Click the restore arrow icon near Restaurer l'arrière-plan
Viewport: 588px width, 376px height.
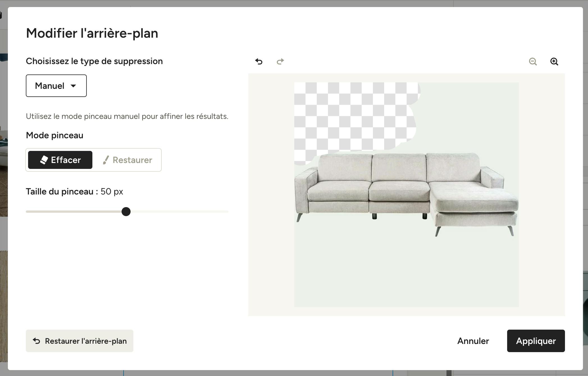(37, 341)
